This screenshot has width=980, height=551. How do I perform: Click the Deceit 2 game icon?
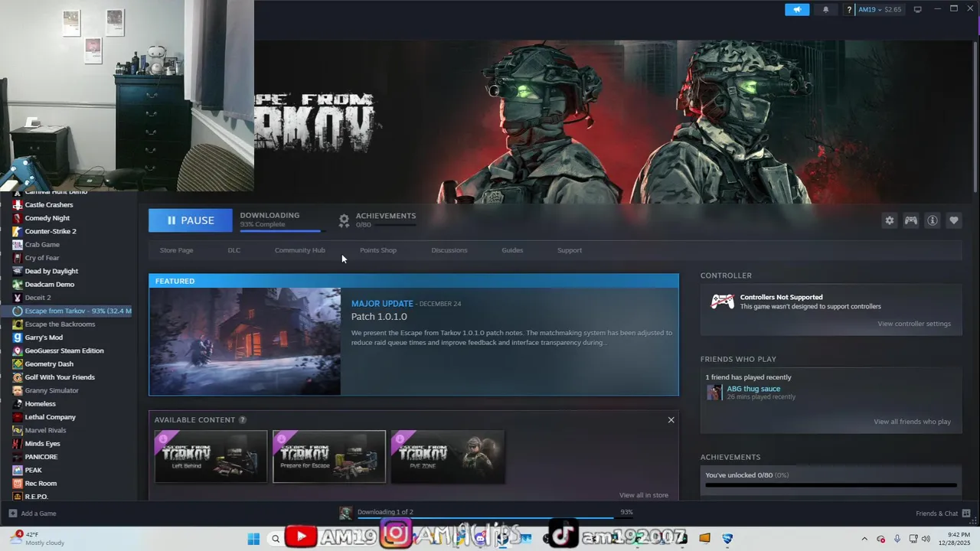18,298
